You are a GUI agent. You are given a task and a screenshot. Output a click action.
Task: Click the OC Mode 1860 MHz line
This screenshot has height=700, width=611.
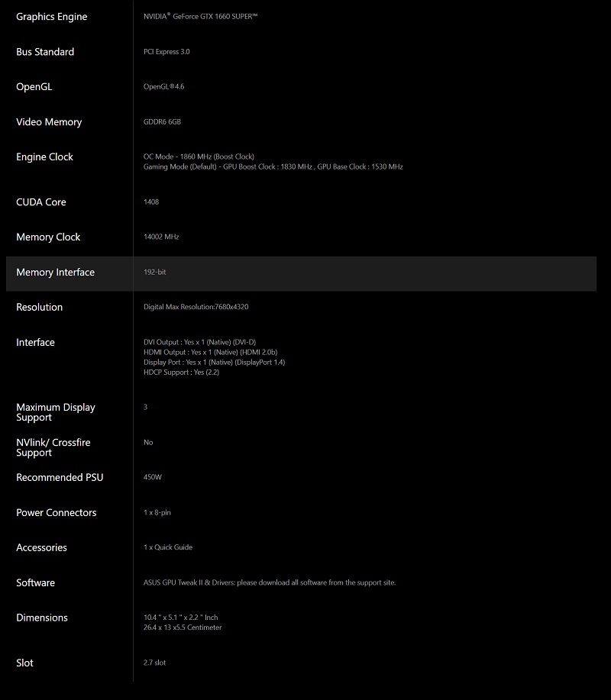(199, 156)
